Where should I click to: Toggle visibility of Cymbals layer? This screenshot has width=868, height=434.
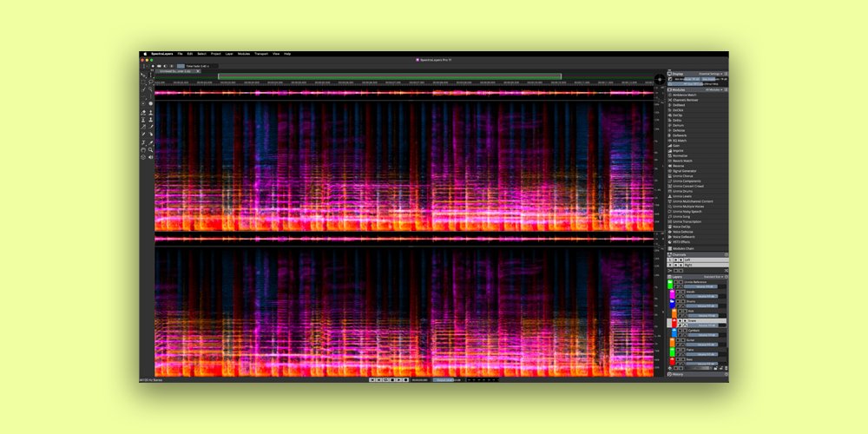coord(681,331)
